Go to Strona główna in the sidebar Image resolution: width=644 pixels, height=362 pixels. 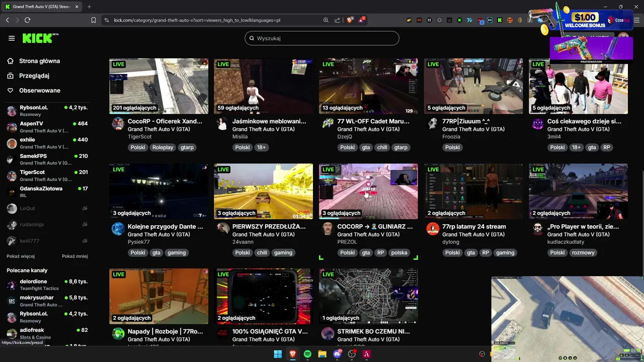pyautogui.click(x=39, y=61)
